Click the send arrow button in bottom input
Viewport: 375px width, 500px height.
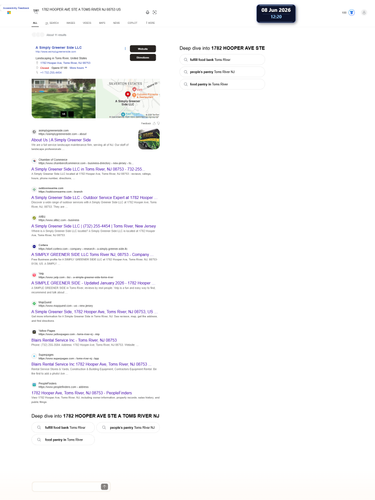click(104, 487)
